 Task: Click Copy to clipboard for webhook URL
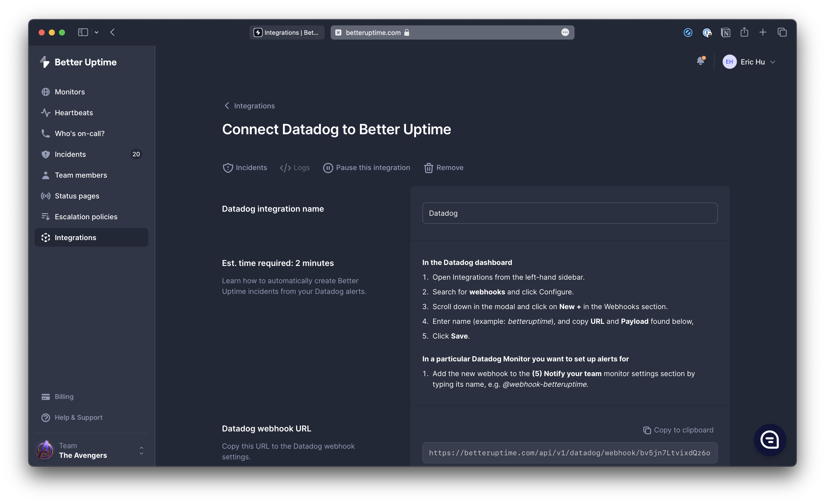pos(678,430)
